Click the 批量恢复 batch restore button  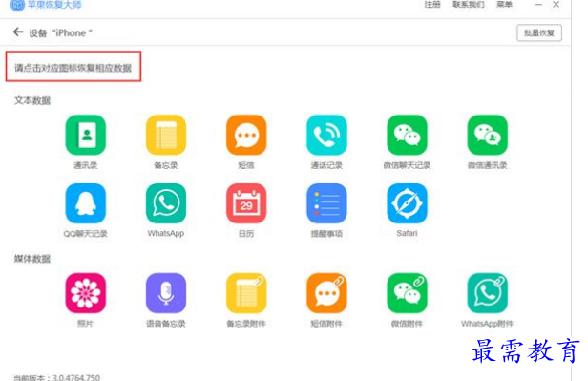coord(539,33)
